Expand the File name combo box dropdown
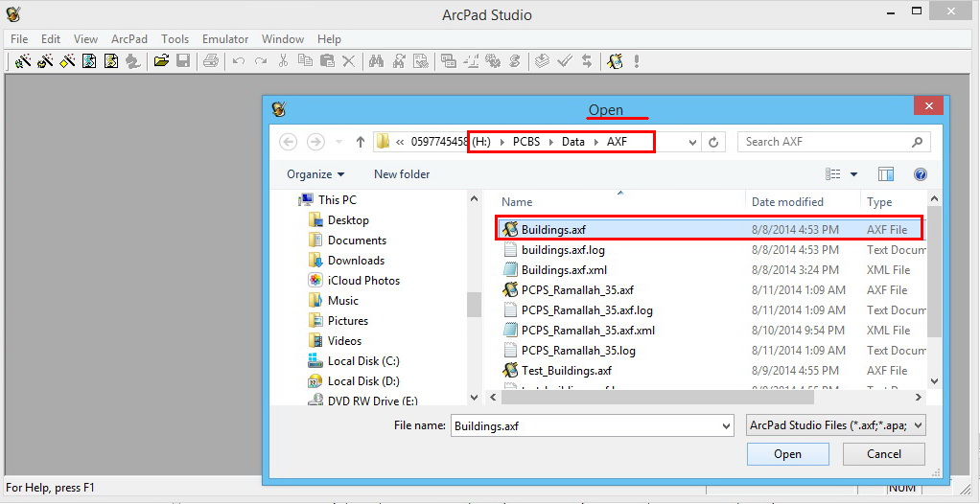 tap(726, 426)
